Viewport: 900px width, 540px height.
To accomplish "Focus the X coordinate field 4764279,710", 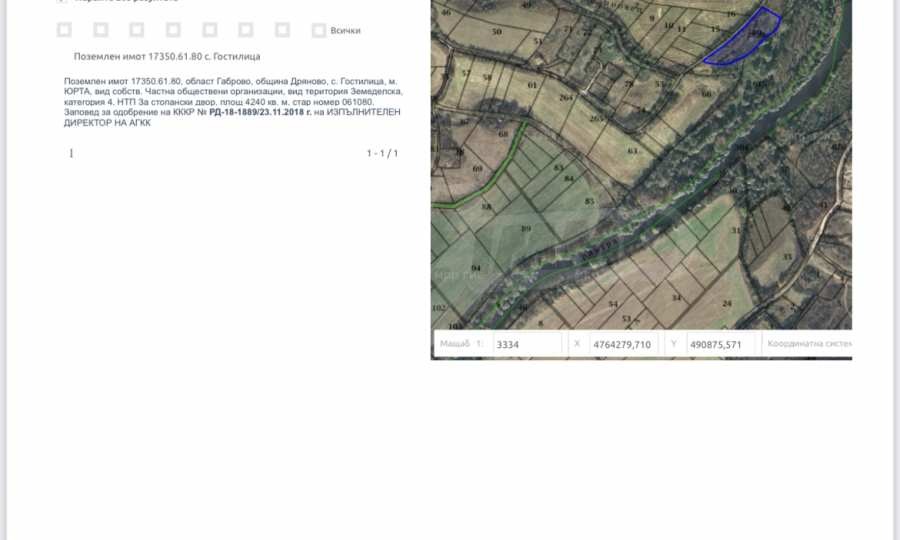I will (622, 345).
